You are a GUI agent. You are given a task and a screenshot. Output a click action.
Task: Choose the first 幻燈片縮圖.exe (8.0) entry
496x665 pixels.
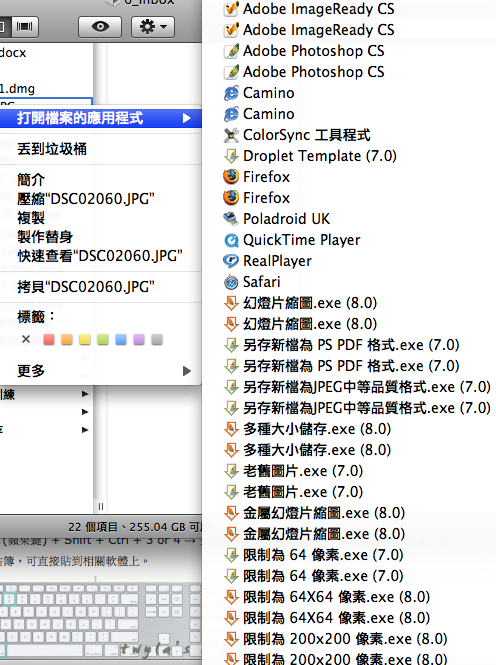tap(310, 303)
